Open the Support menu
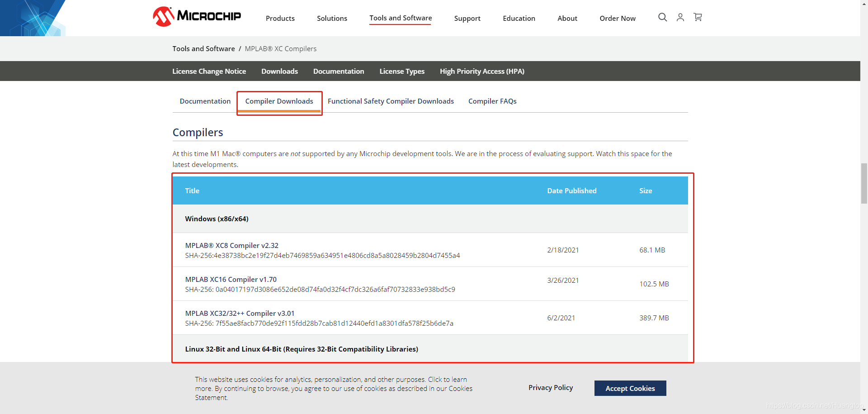Viewport: 868px width, 414px height. tap(467, 19)
